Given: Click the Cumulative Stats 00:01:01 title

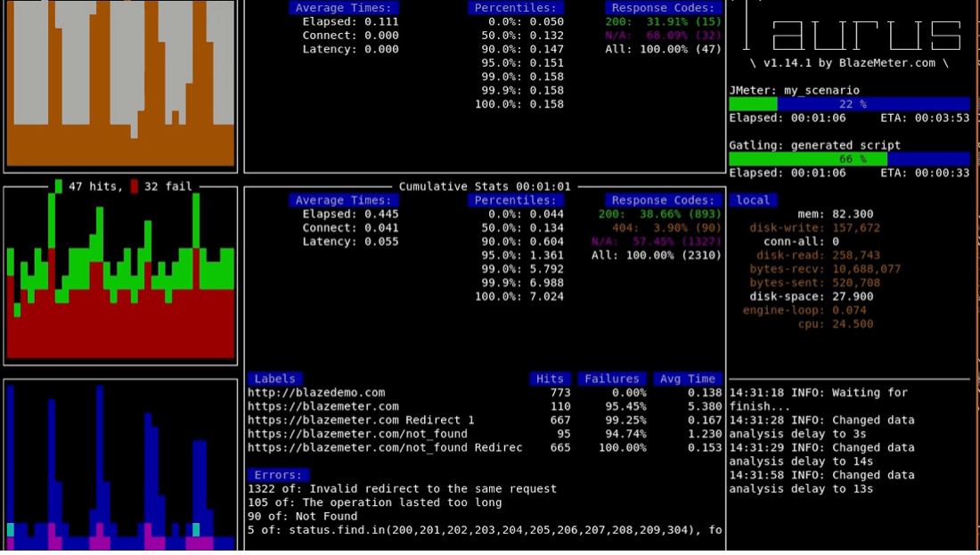Looking at the screenshot, I should [485, 186].
